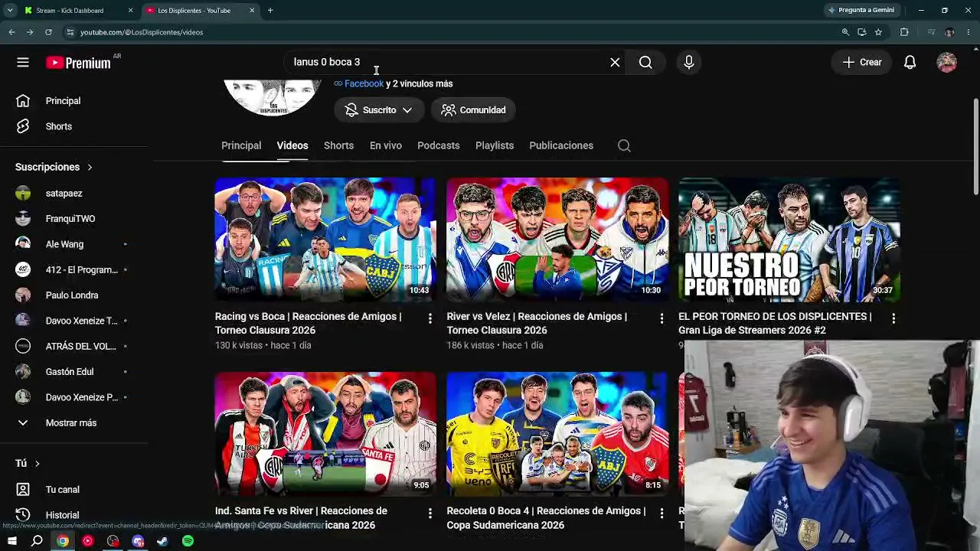Screen dimensions: 980x551
Task: Open Windows Start menu
Action: click(x=11, y=541)
